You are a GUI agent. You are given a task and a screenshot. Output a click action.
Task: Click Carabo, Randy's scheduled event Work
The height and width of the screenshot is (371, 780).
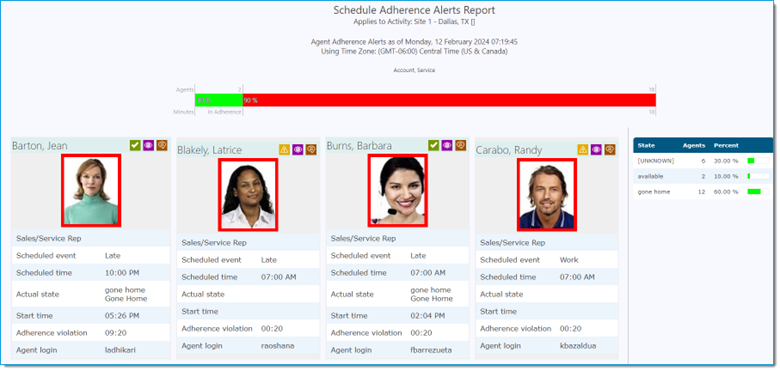(x=569, y=260)
